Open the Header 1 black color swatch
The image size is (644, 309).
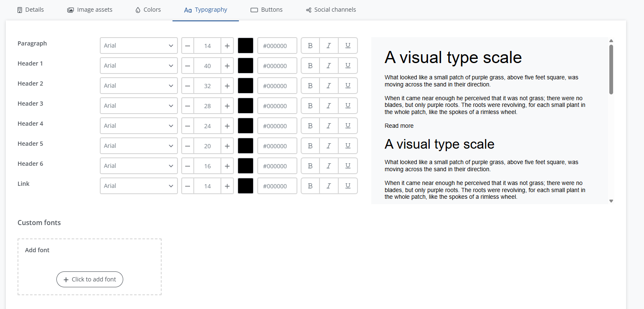coord(246,66)
